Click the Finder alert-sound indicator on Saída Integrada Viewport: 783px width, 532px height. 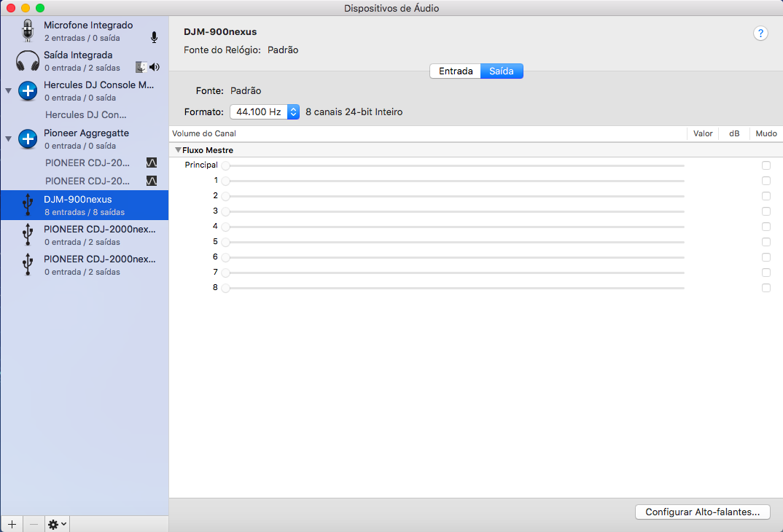coord(141,67)
